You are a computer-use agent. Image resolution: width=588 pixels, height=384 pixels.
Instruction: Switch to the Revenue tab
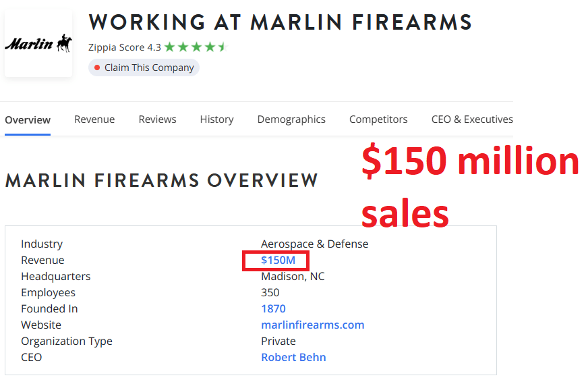tap(94, 119)
